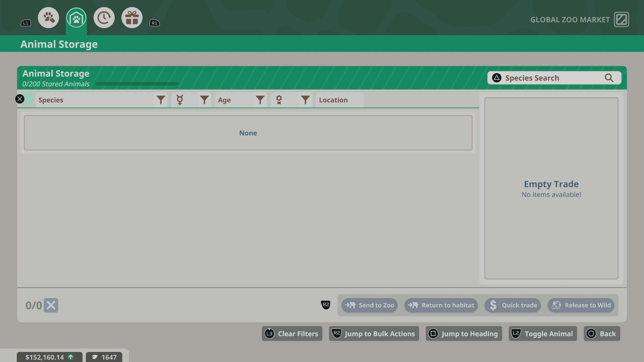
Task: Click Return to habitat button
Action: coord(441,305)
